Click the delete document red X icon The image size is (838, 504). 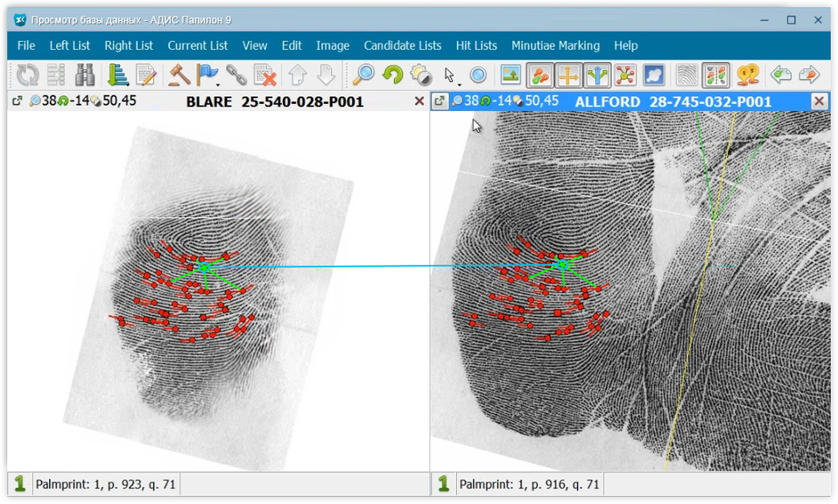[264, 75]
